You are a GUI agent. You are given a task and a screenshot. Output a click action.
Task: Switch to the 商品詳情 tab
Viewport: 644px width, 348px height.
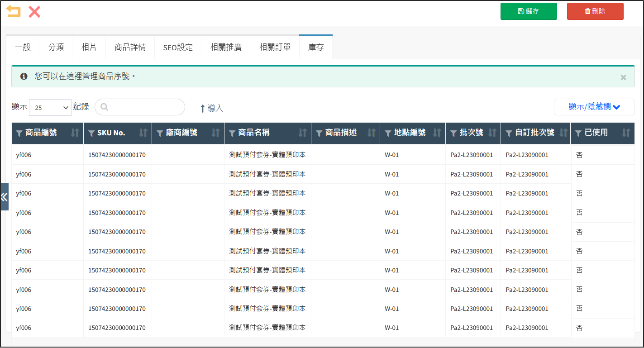point(130,47)
